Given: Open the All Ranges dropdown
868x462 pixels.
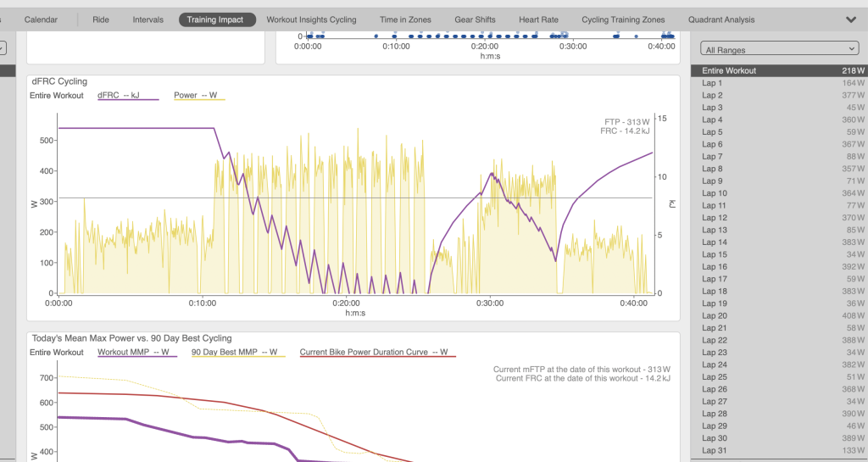Looking at the screenshot, I should click(x=780, y=48).
